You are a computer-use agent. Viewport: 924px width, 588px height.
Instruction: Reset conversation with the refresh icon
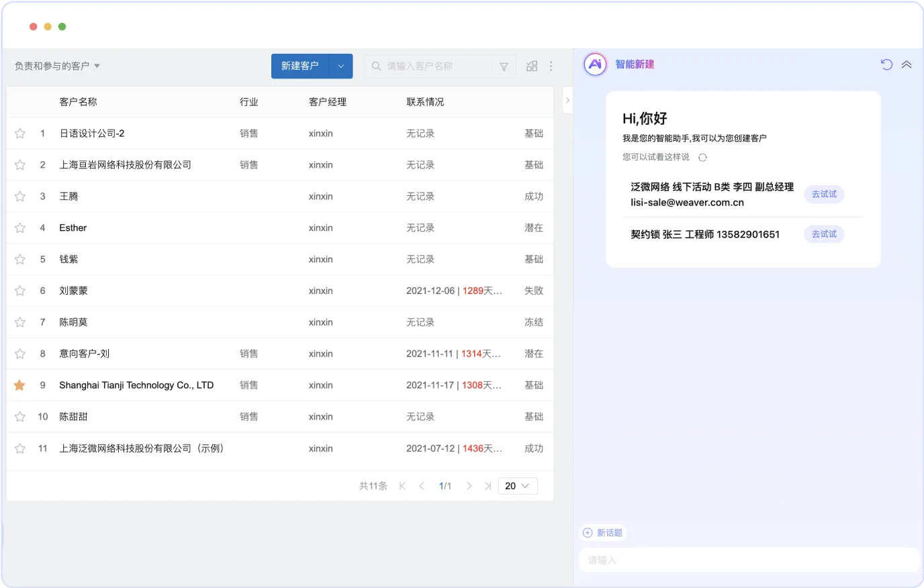point(886,64)
